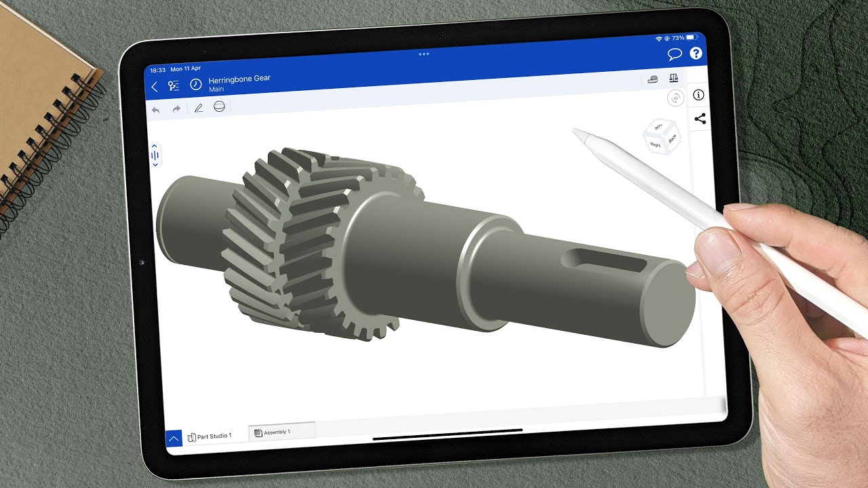Switch to the Assembly 1 tab

(281, 432)
